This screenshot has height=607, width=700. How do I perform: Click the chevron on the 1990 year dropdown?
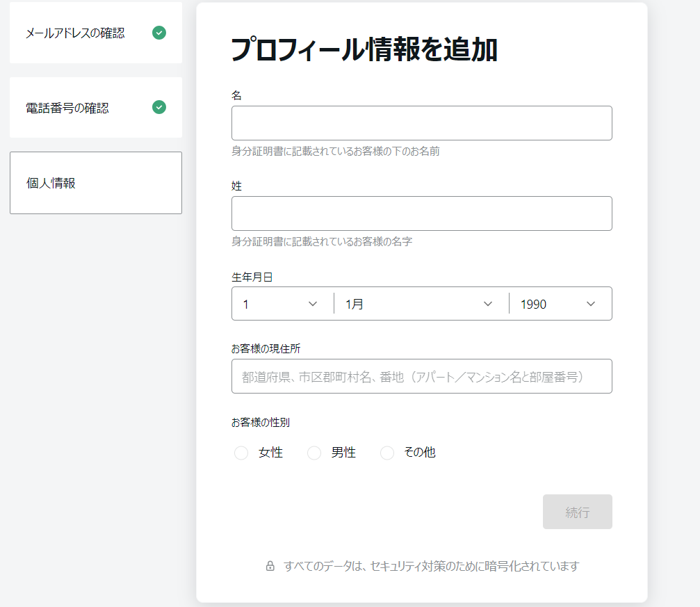point(590,304)
